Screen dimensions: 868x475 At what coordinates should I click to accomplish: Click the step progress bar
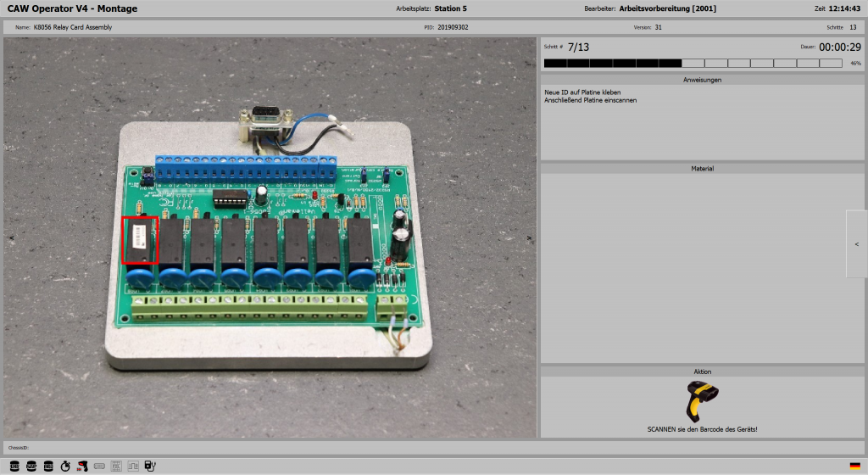click(x=693, y=64)
